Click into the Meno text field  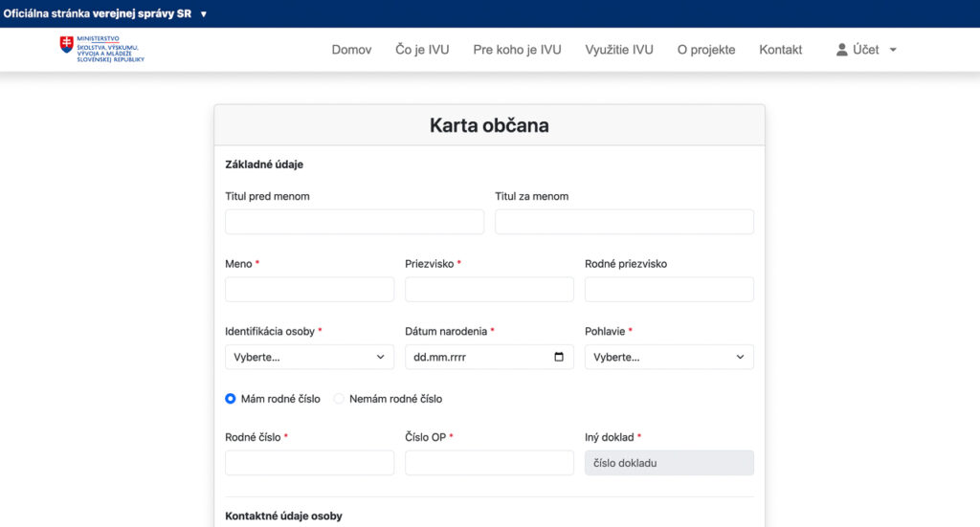point(309,290)
